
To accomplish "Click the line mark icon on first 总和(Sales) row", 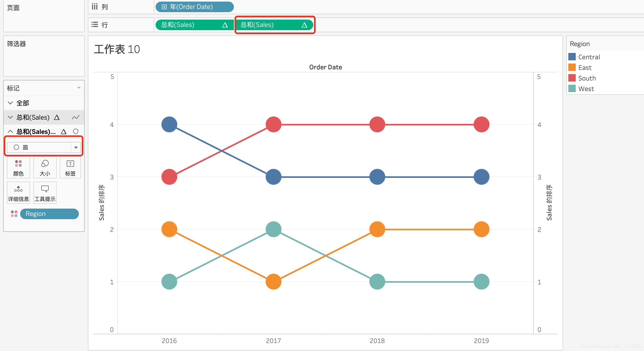I will pos(76,117).
